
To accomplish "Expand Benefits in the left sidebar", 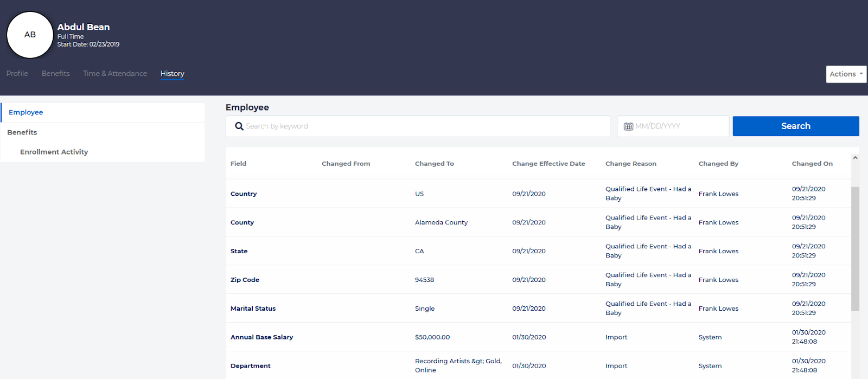I will (22, 132).
